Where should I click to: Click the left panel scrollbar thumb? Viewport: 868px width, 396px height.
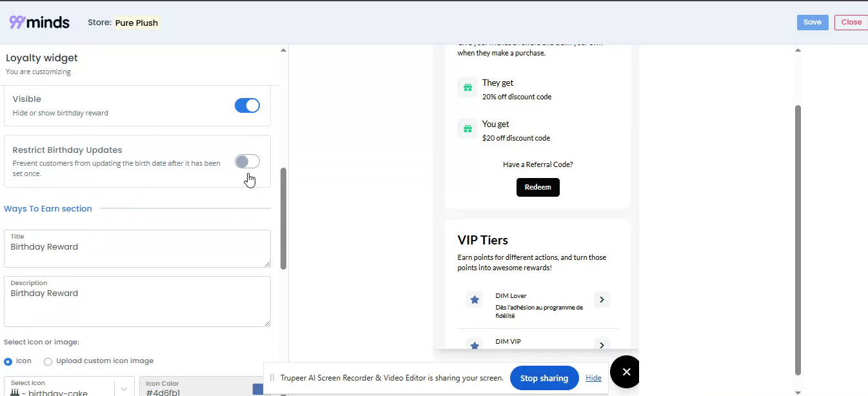tap(283, 218)
